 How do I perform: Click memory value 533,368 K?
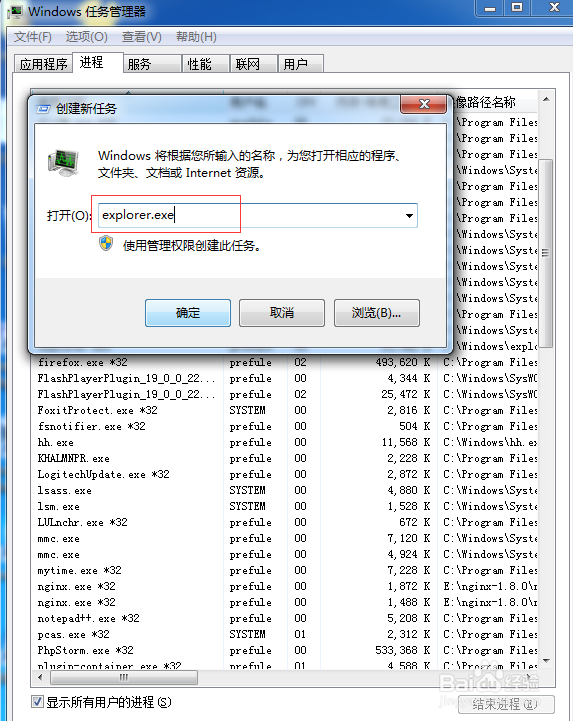[403, 650]
